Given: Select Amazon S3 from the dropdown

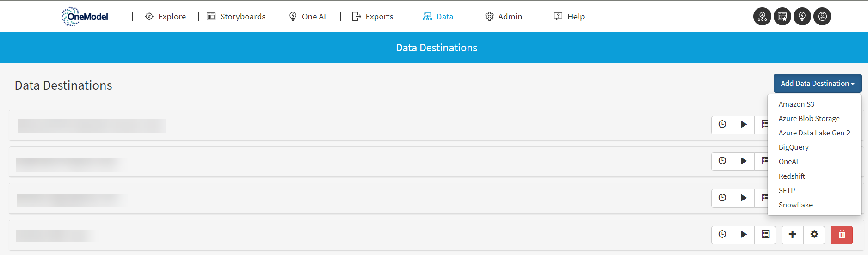Looking at the screenshot, I should pyautogui.click(x=796, y=104).
